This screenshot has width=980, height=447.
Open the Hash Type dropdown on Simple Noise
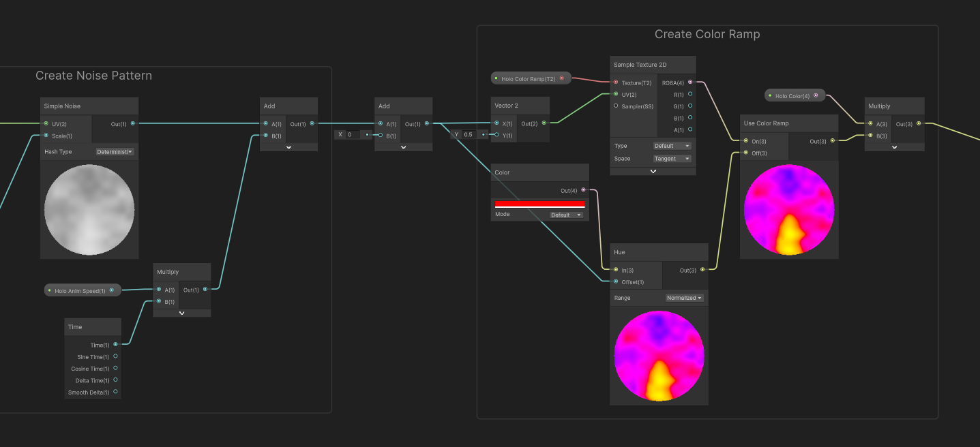pos(114,151)
